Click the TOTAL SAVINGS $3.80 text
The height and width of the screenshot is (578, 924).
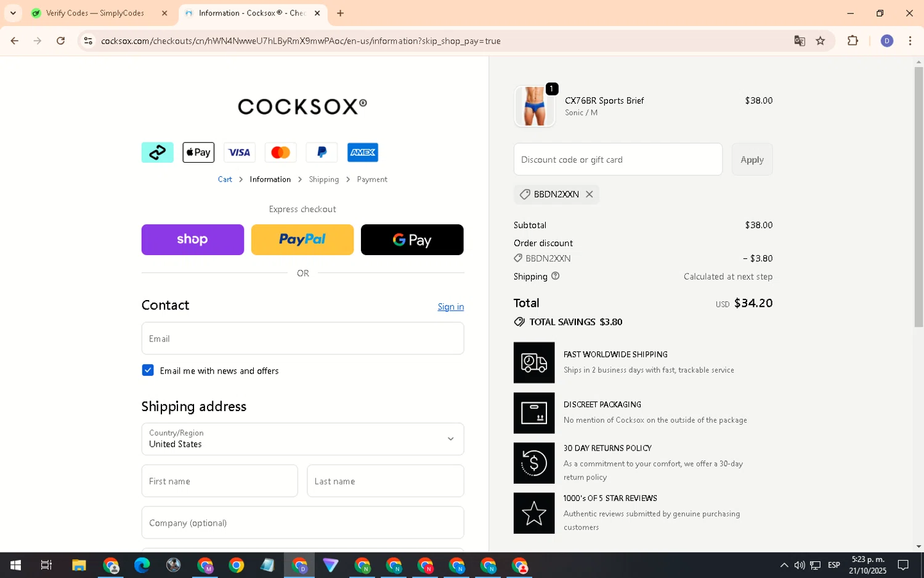576,322
